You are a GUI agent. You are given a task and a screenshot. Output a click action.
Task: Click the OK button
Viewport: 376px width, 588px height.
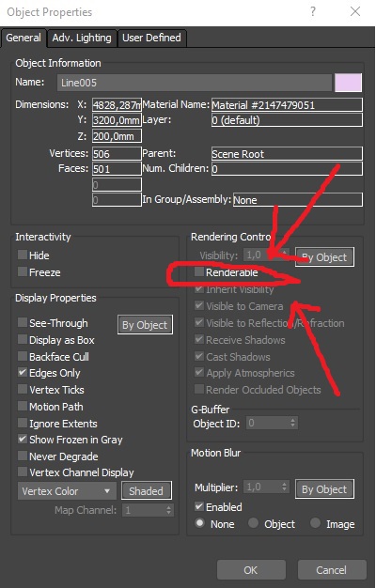[251, 570]
